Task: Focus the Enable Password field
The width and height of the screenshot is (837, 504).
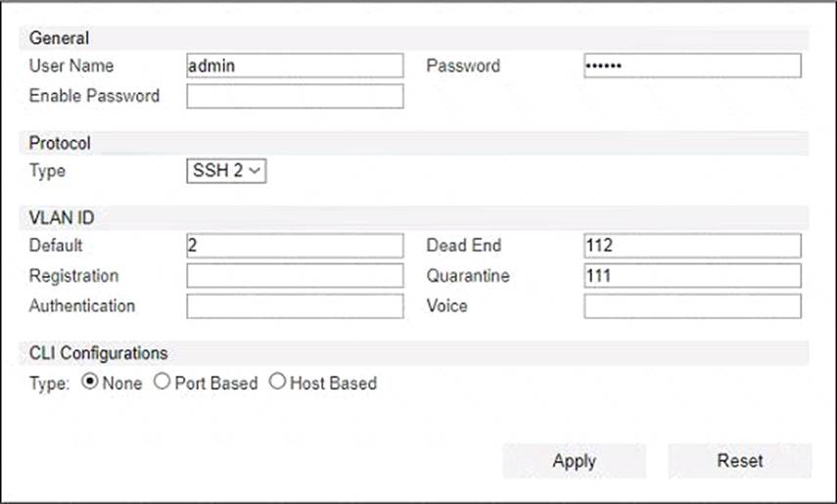Action: point(295,96)
